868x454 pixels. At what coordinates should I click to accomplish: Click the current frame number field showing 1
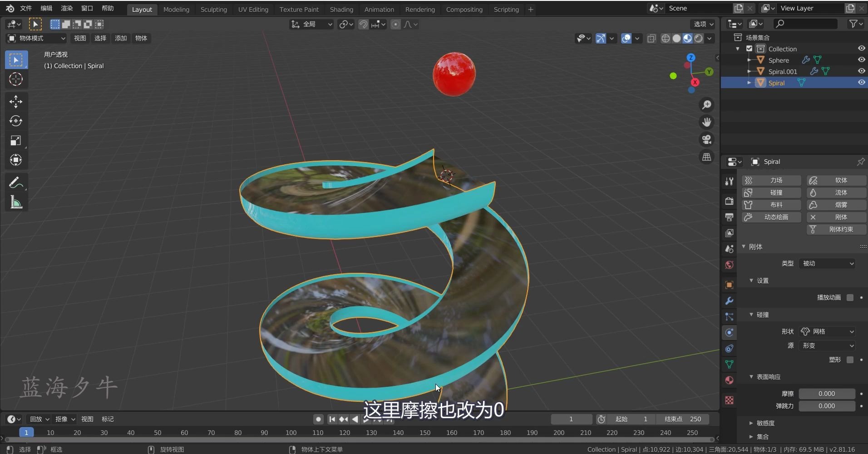[571, 419]
